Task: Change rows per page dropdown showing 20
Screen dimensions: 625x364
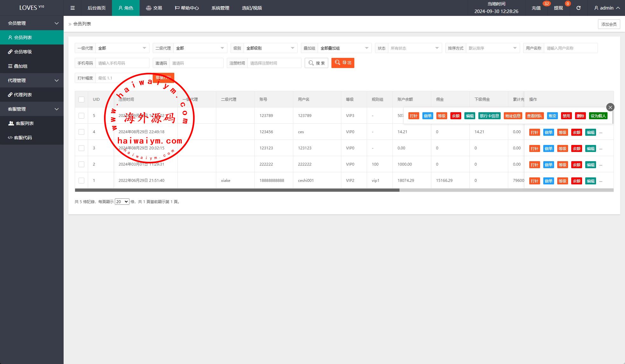Action: 122,202
